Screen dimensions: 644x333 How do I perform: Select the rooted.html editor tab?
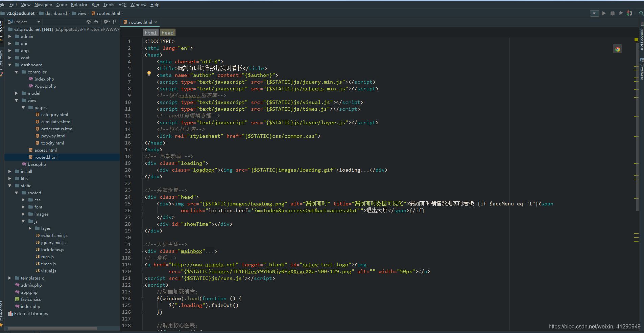tap(140, 22)
